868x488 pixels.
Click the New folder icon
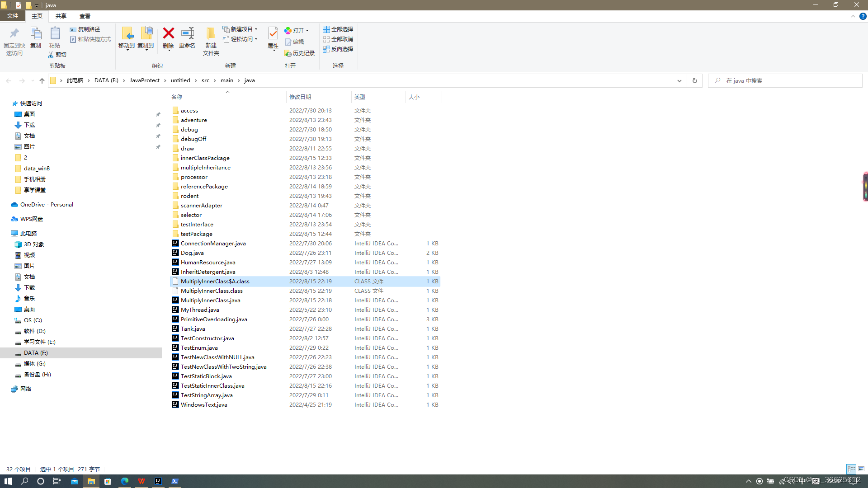point(211,33)
